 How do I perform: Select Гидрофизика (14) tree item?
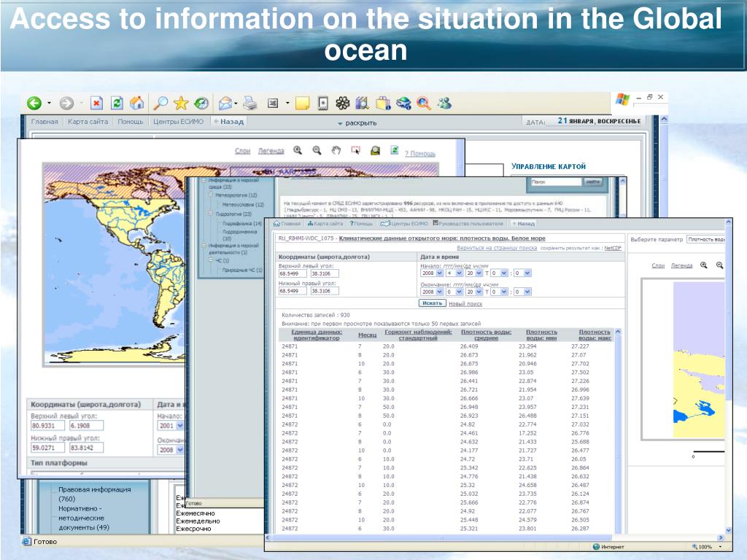pos(242,223)
